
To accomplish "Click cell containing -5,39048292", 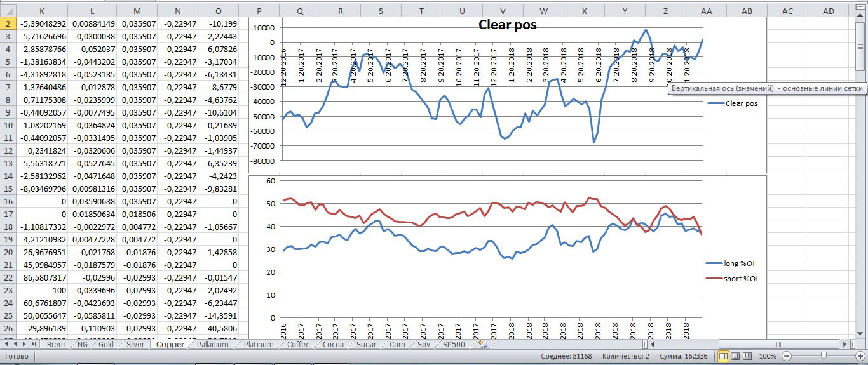I will [42, 23].
